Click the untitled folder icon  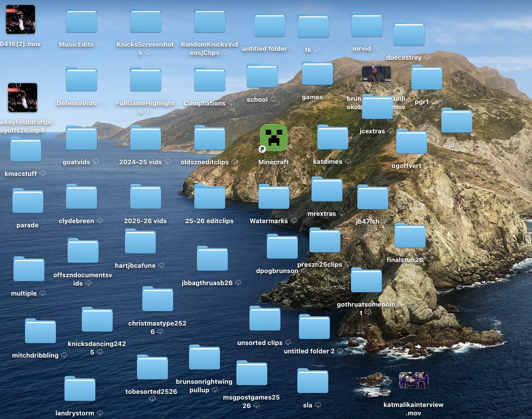[x=270, y=24]
